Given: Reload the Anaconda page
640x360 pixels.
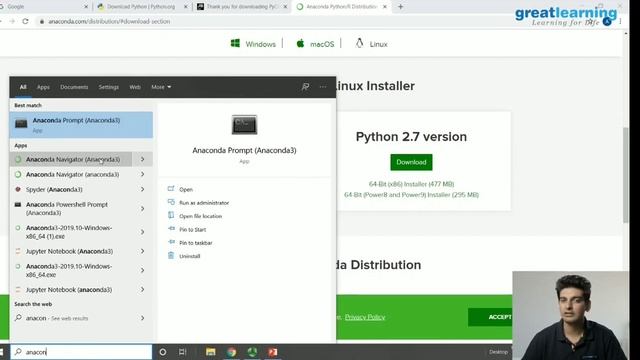Looking at the screenshot, I should coord(25,21).
